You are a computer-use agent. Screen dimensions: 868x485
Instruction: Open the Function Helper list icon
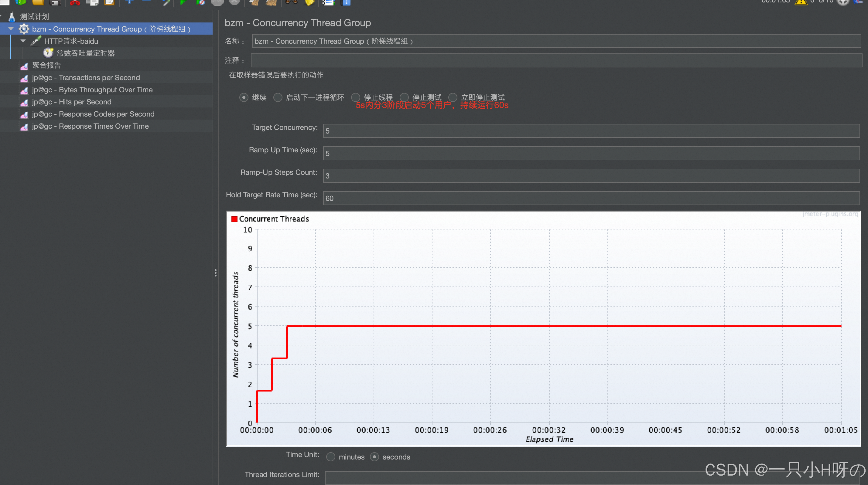tap(328, 2)
